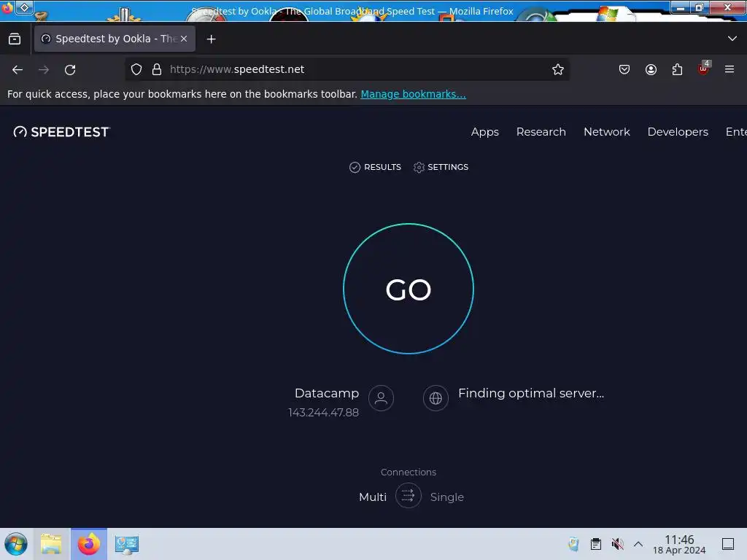Click the tracking protection shield icon

click(x=136, y=69)
